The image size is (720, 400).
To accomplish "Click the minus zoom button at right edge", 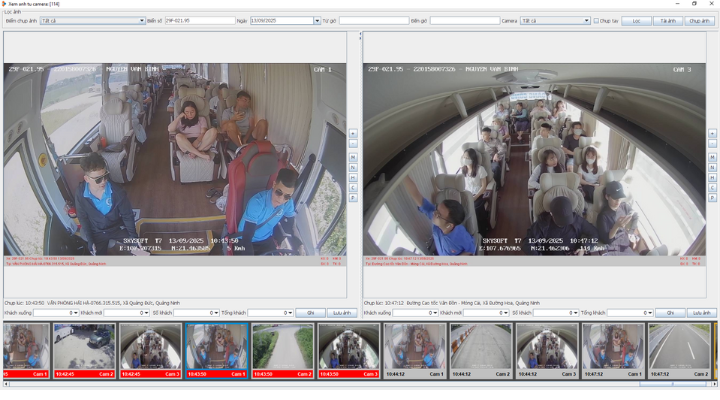I will (712, 144).
